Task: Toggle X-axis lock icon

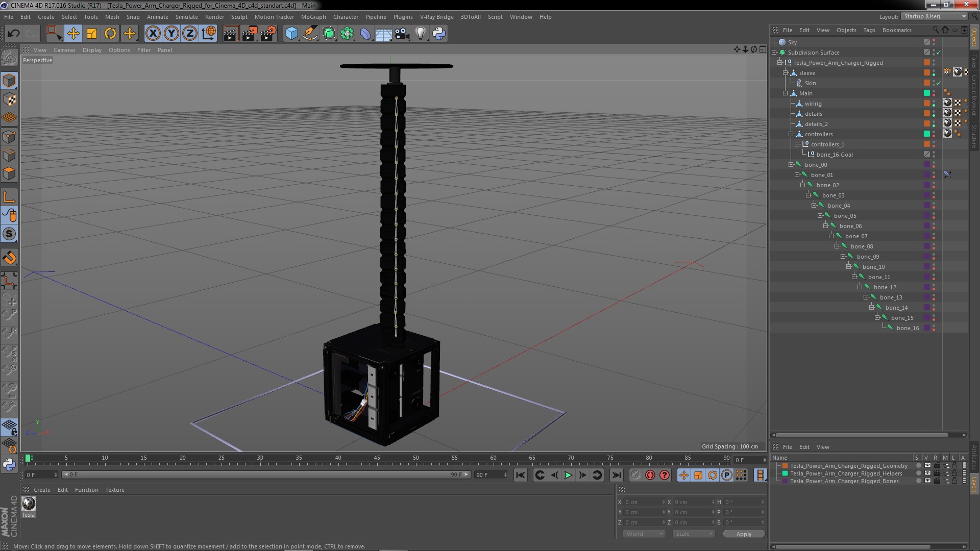Action: coord(153,34)
